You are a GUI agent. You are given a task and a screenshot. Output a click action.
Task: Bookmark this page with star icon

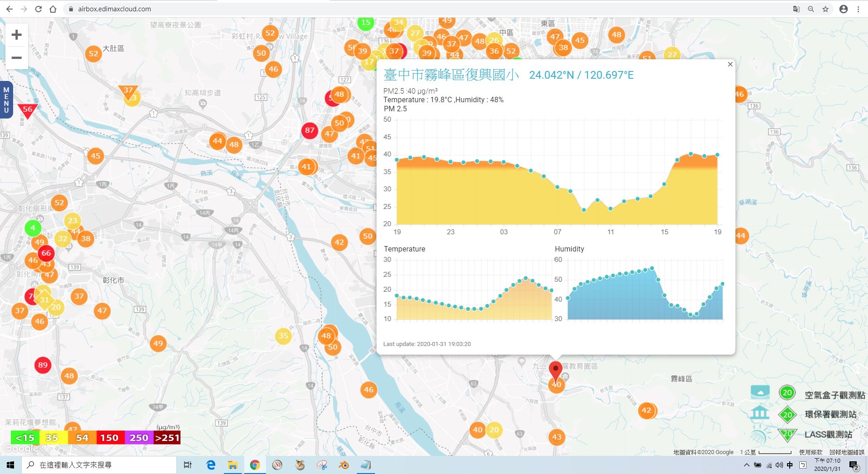pyautogui.click(x=825, y=9)
